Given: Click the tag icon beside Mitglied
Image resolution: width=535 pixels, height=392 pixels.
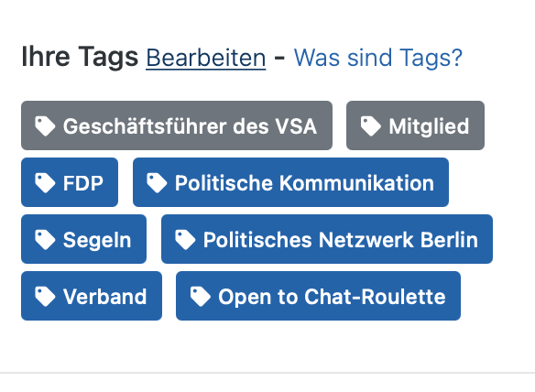Looking at the screenshot, I should [x=371, y=125].
